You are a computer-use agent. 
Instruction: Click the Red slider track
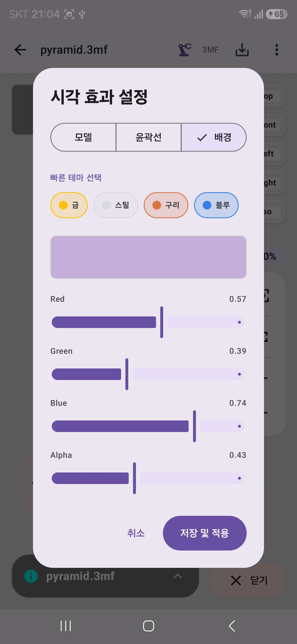(x=148, y=322)
